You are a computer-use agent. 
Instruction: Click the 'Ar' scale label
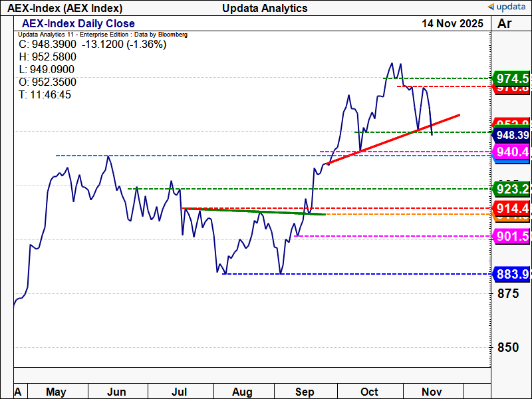504,24
